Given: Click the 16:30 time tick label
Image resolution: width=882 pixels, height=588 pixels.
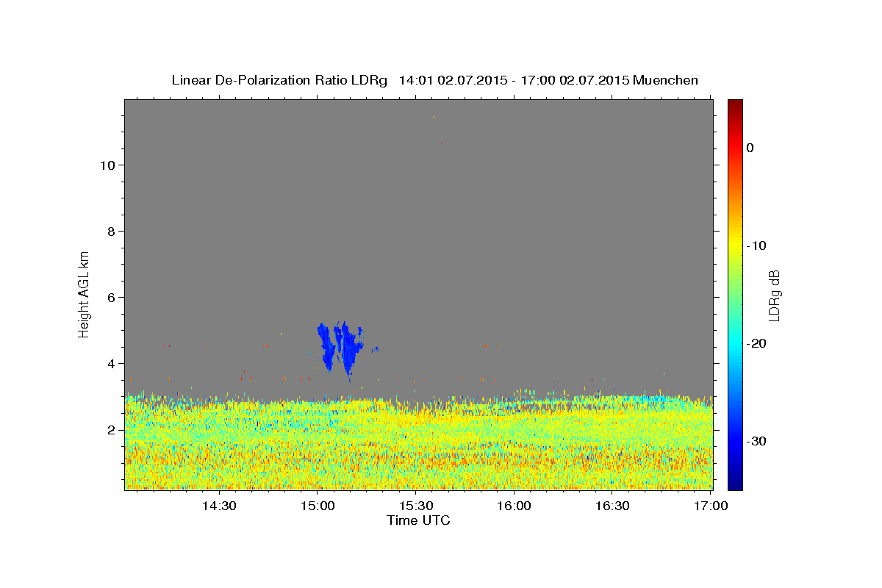Looking at the screenshot, I should point(612,506).
